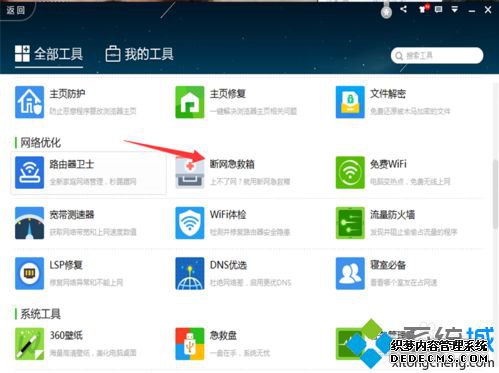This screenshot has height=373, width=499.
Task: Click the 搜索工具 search field
Action: [437, 55]
